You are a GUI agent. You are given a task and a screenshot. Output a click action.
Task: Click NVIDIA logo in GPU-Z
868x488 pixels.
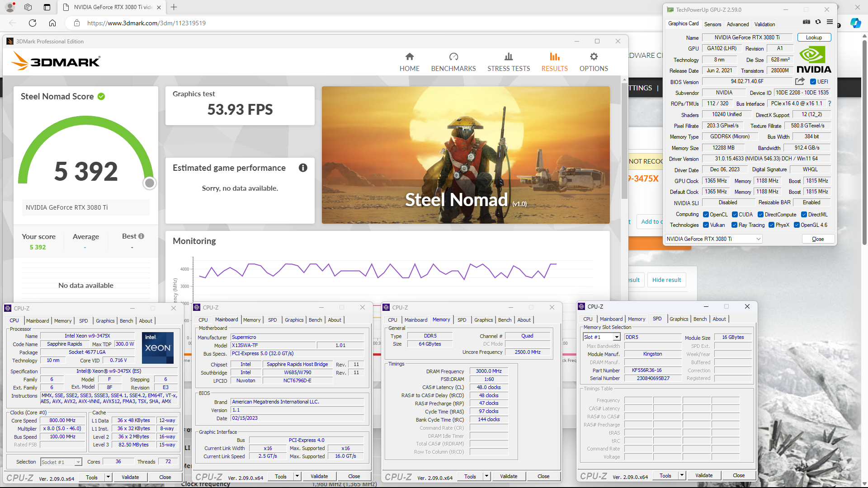click(x=814, y=60)
